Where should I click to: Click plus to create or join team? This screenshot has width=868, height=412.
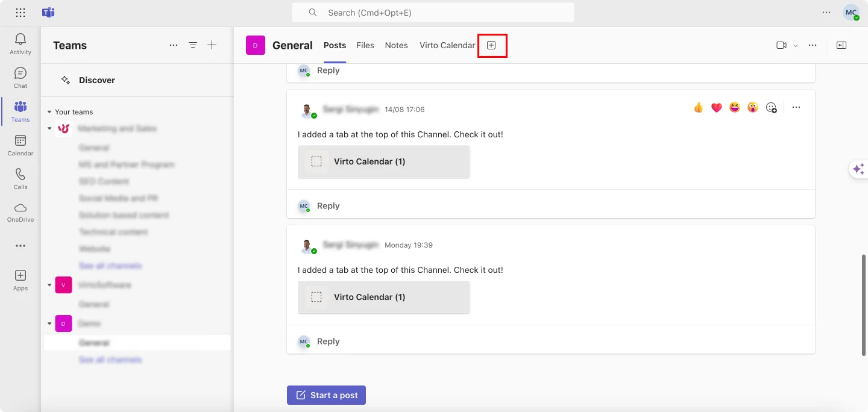pyautogui.click(x=212, y=45)
